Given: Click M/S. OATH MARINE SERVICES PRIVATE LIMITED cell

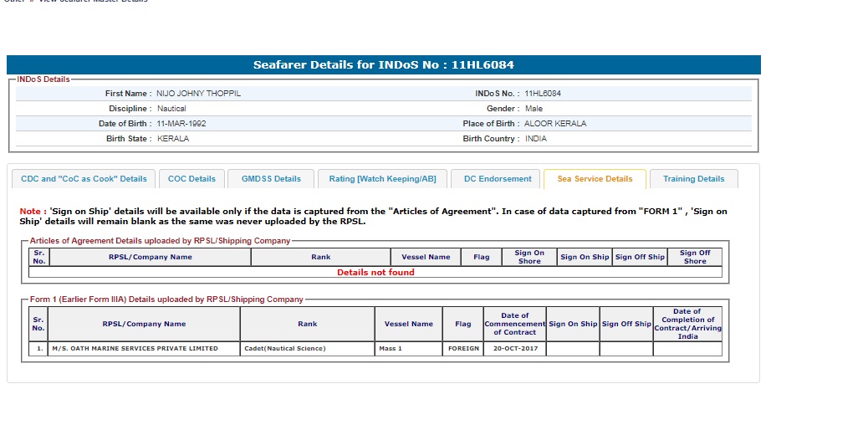Looking at the screenshot, I should [x=135, y=349].
